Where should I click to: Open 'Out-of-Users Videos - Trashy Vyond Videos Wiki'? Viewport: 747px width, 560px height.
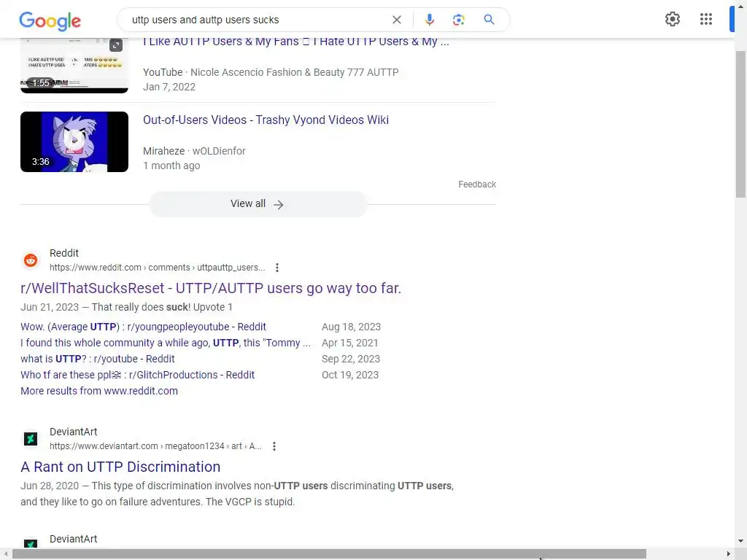(x=266, y=120)
